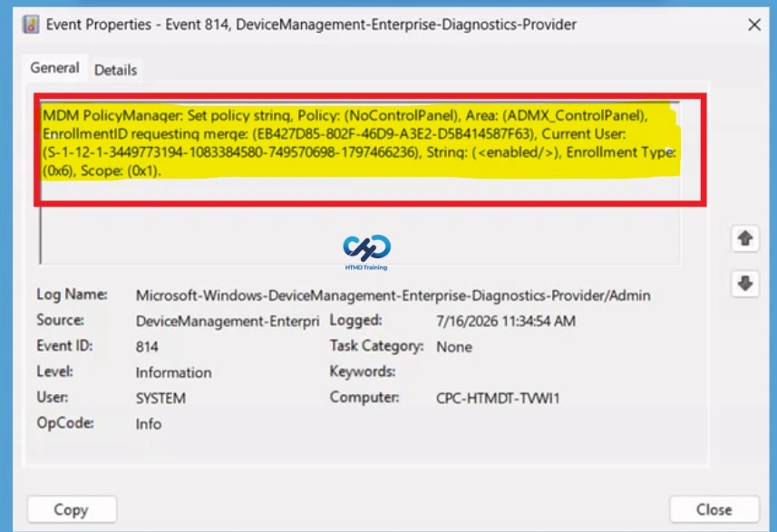
Task: Click the Logged label
Action: click(355, 321)
